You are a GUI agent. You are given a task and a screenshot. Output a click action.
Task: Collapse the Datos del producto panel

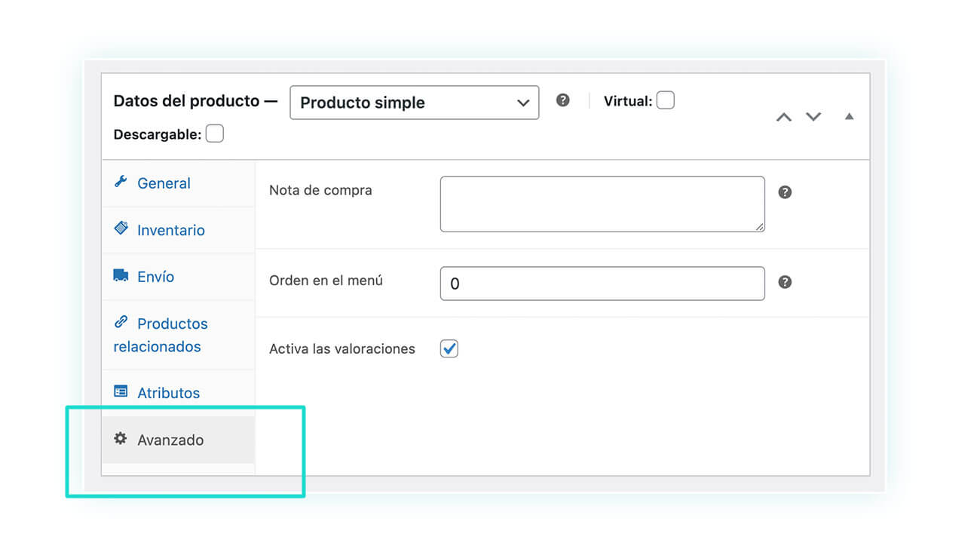(x=849, y=116)
